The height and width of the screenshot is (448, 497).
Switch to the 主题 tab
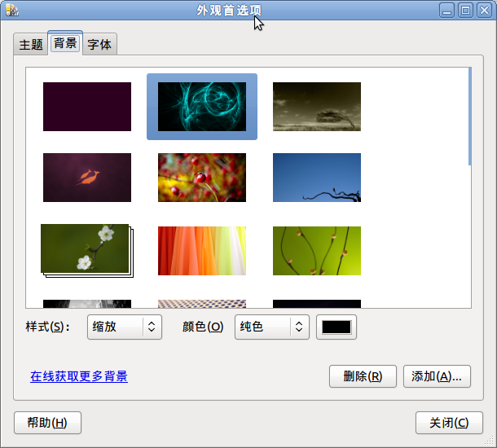click(31, 44)
